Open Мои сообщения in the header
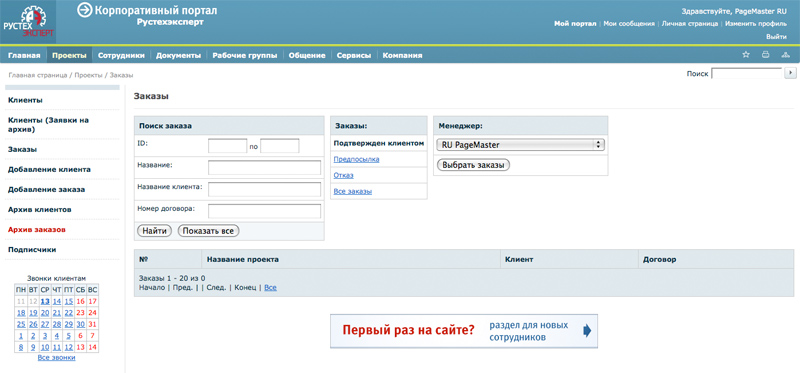 click(629, 23)
